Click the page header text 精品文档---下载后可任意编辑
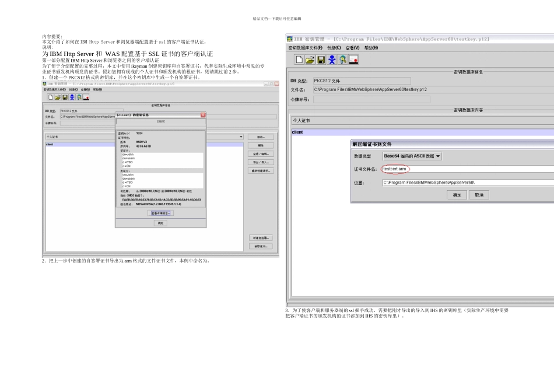Viewport: 554px width, 392px height. coord(277,19)
